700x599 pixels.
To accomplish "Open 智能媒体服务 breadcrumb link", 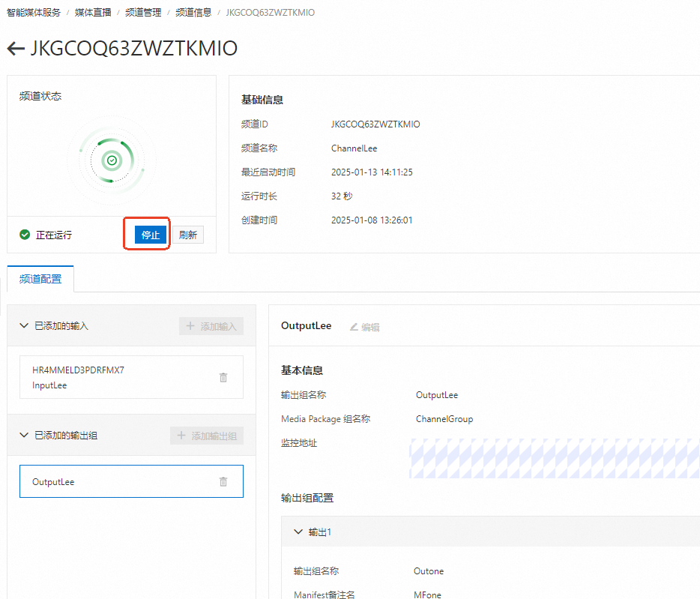I will [x=34, y=13].
